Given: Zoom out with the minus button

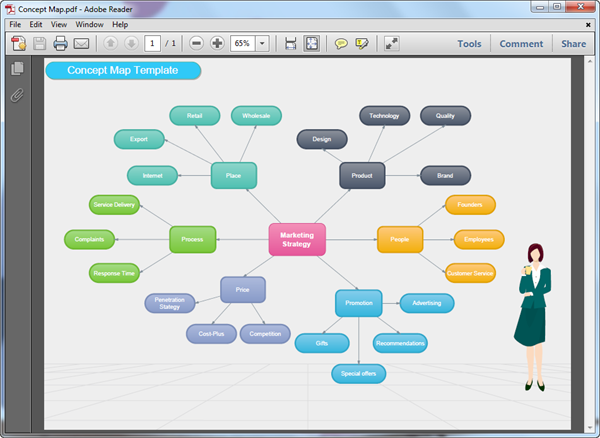Looking at the screenshot, I should (196, 43).
